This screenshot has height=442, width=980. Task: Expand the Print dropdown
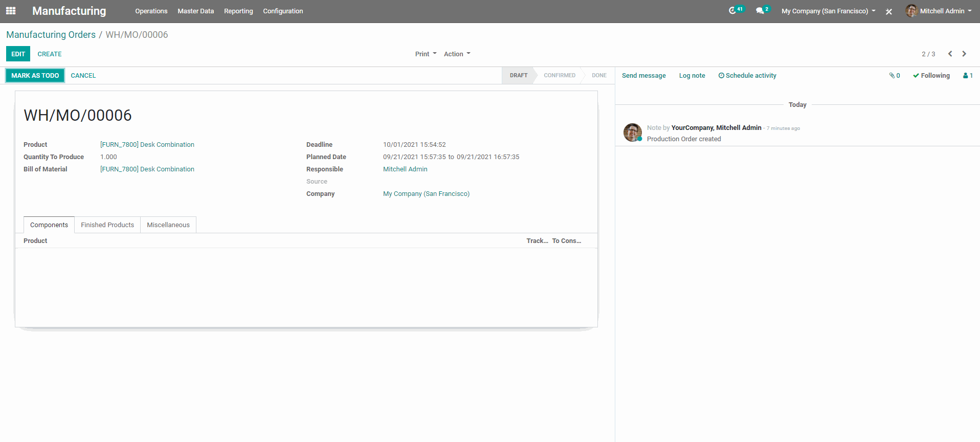tap(426, 54)
